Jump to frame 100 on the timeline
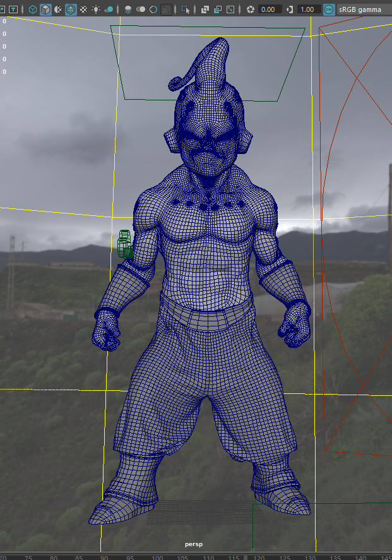Viewport: 392px width, 560px height. click(x=157, y=558)
